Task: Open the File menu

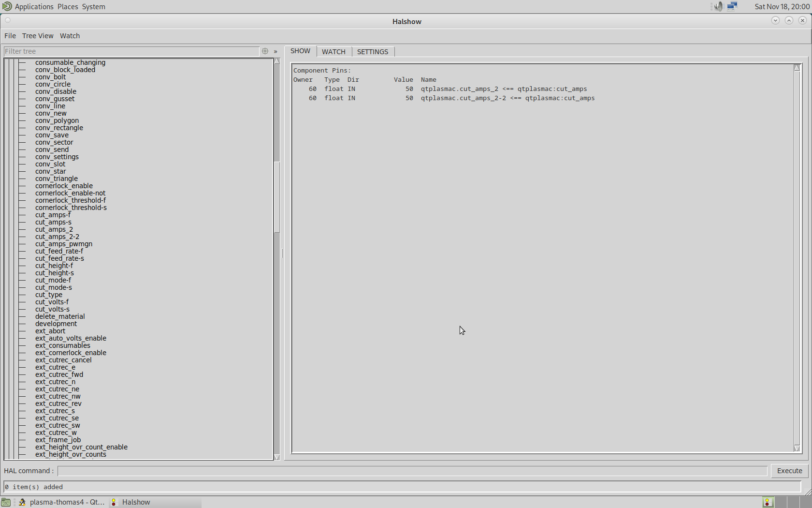Action: click(10, 36)
